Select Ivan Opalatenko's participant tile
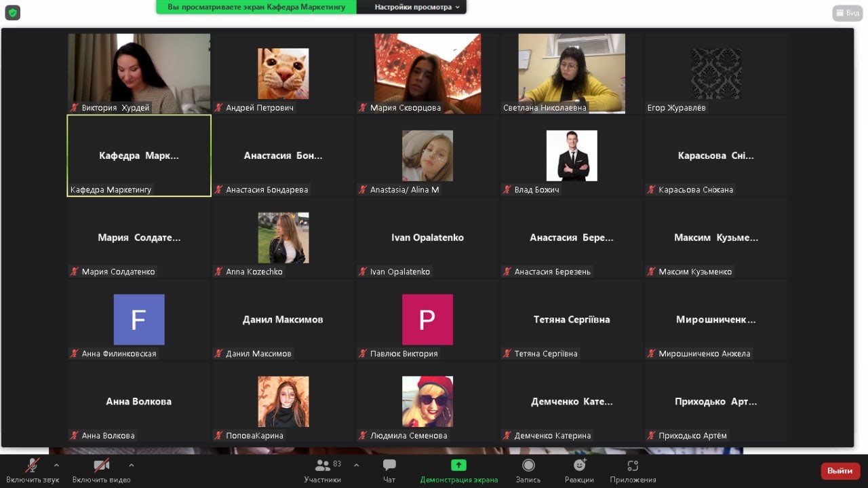Viewport: 868px width, 488px height. 428,238
